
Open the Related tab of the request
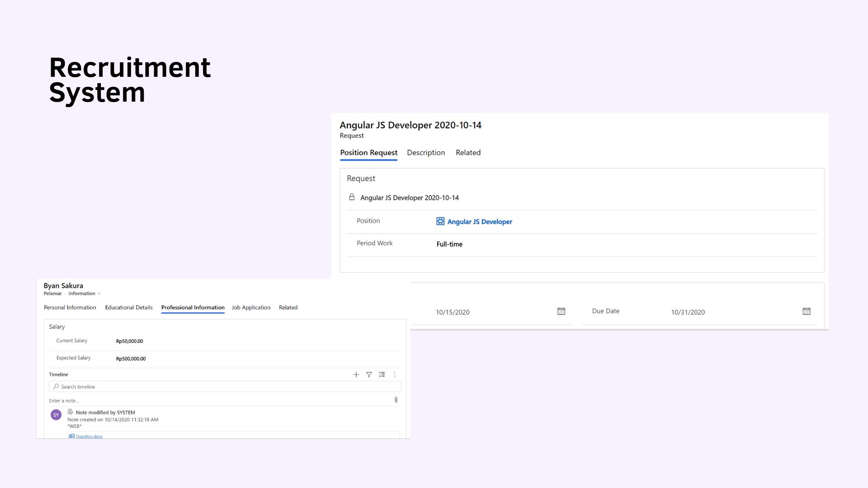click(x=468, y=153)
